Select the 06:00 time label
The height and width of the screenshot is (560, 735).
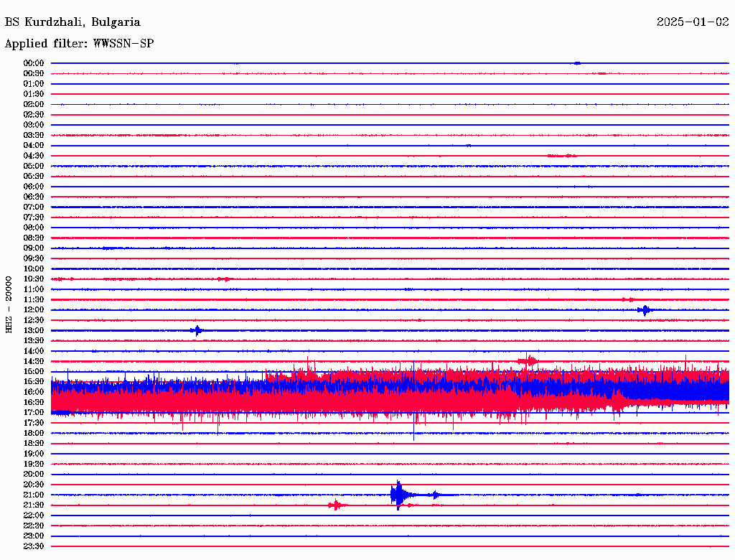pos(34,187)
